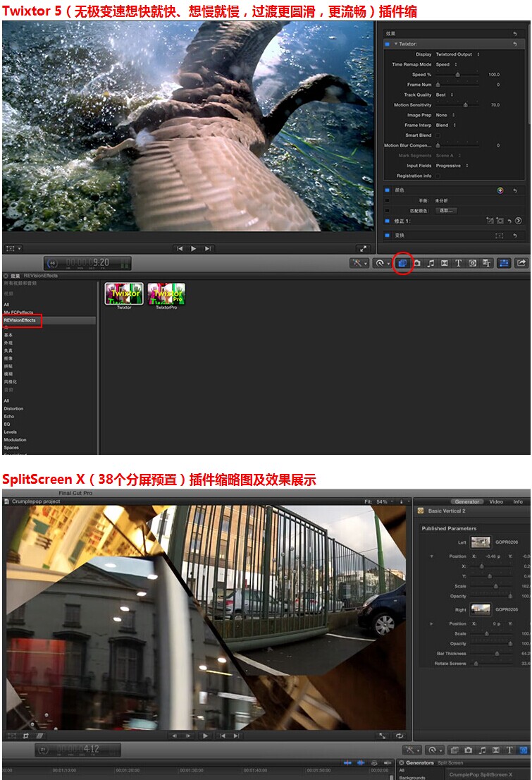Play the clip in the upper viewer
The image size is (532, 780).
tap(194, 248)
